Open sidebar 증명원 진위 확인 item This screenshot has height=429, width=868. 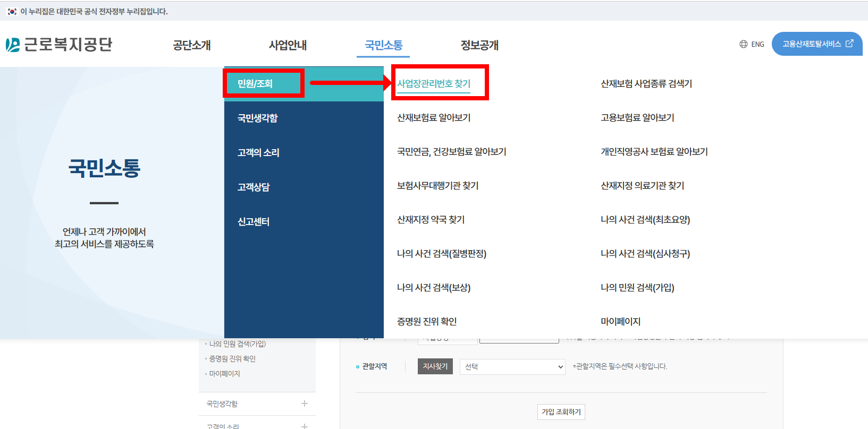coord(232,358)
